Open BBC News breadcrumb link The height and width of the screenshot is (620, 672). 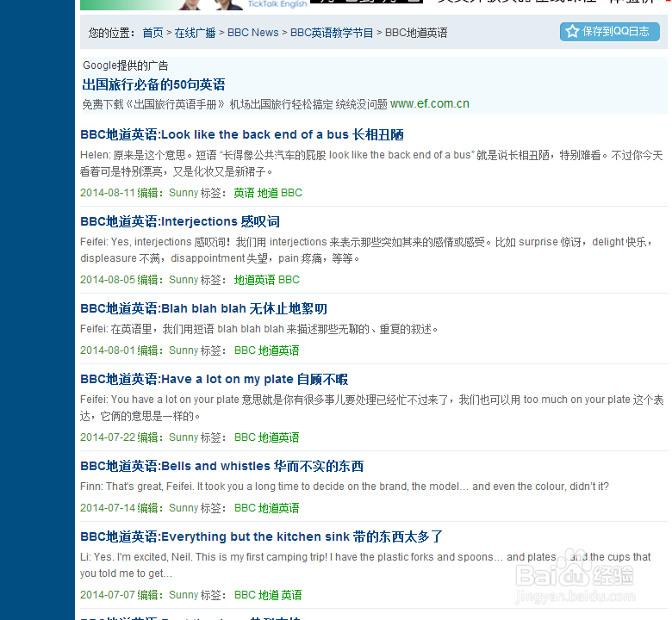[252, 33]
